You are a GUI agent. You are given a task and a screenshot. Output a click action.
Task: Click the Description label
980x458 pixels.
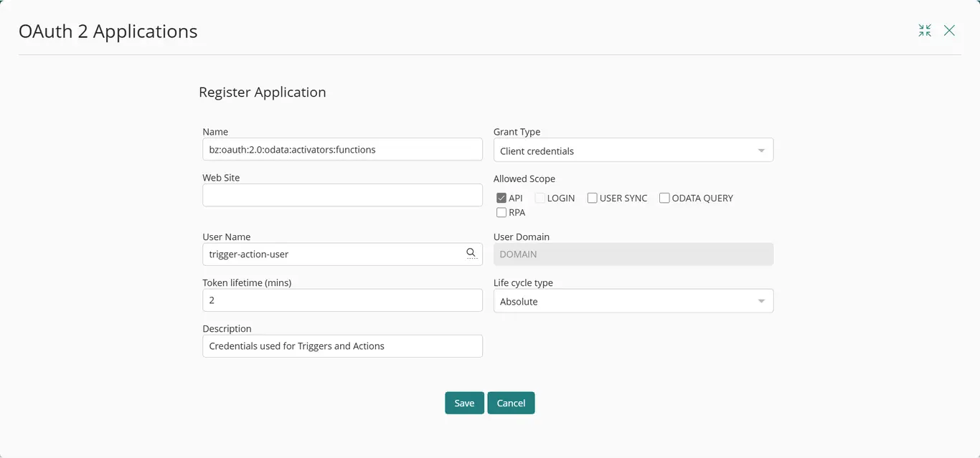point(227,329)
